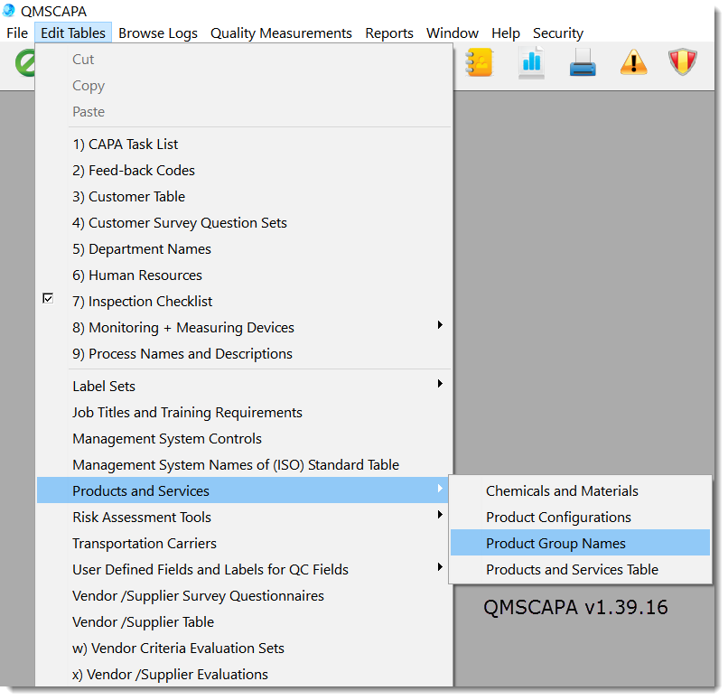Expand Monitoring + Measuring Devices submenu arrow
The height and width of the screenshot is (700, 728).
coord(440,325)
